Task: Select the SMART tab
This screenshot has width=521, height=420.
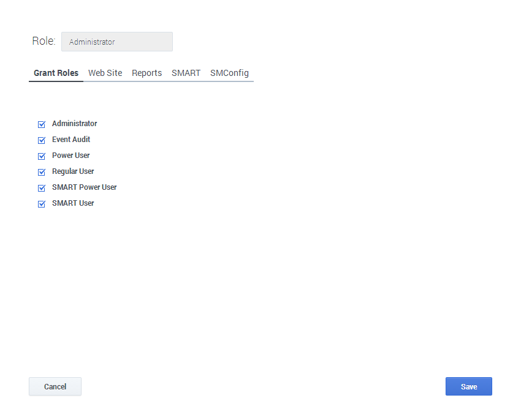Action: [186, 73]
